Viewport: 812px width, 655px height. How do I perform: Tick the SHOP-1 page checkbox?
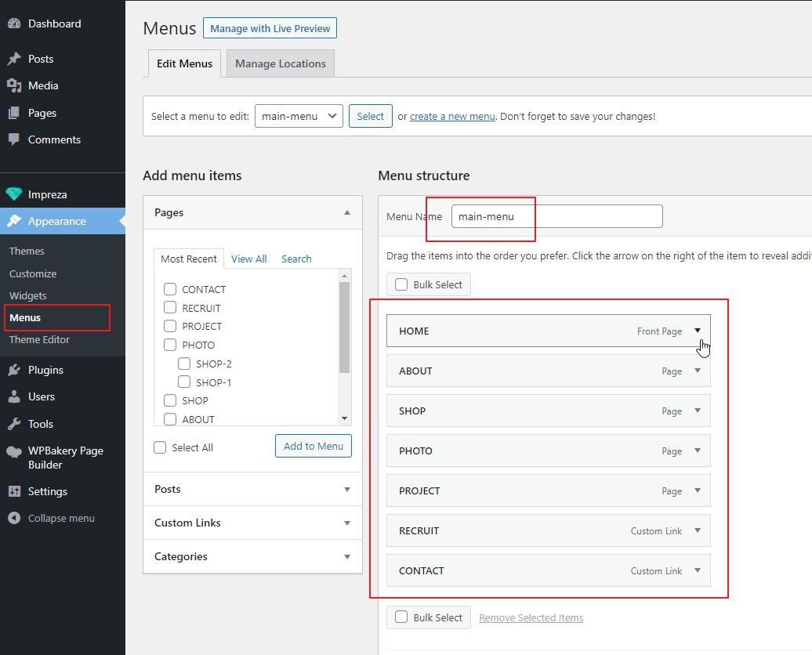pos(184,382)
